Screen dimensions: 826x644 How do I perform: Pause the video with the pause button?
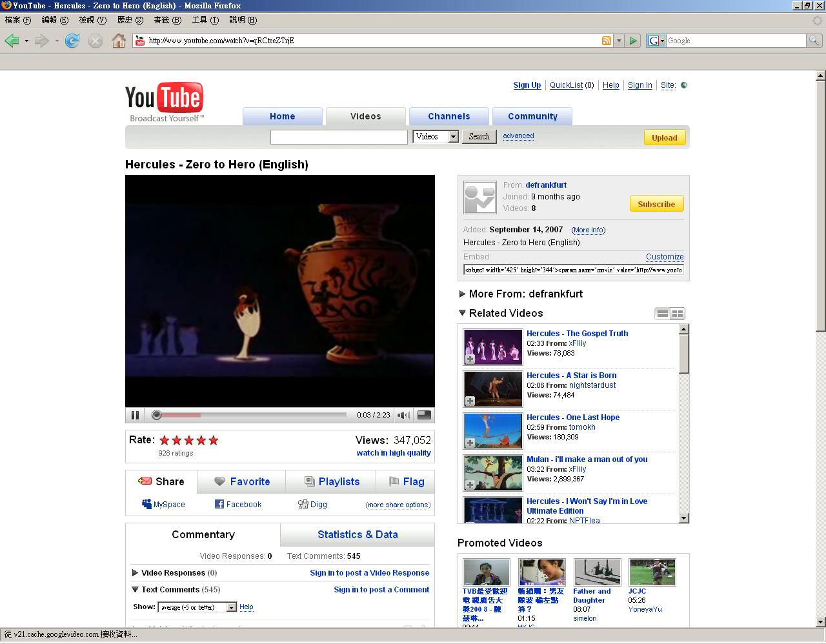point(135,415)
